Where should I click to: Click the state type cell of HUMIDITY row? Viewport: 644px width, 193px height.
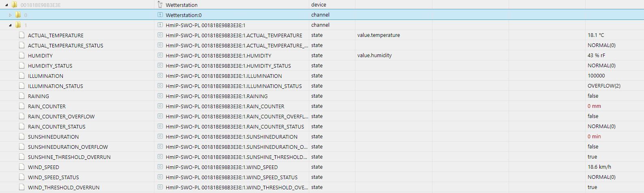click(x=317, y=56)
